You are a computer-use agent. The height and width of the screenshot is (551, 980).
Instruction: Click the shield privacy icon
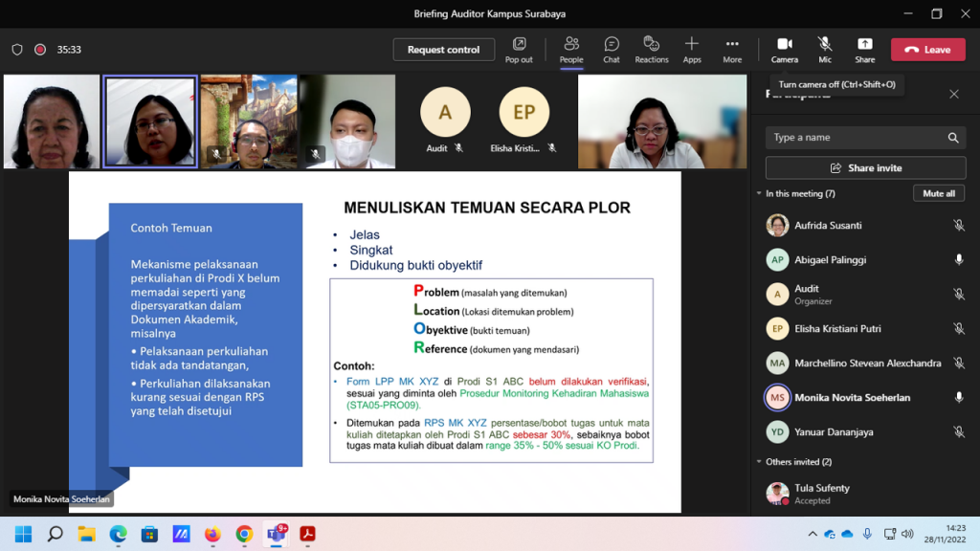(x=17, y=50)
